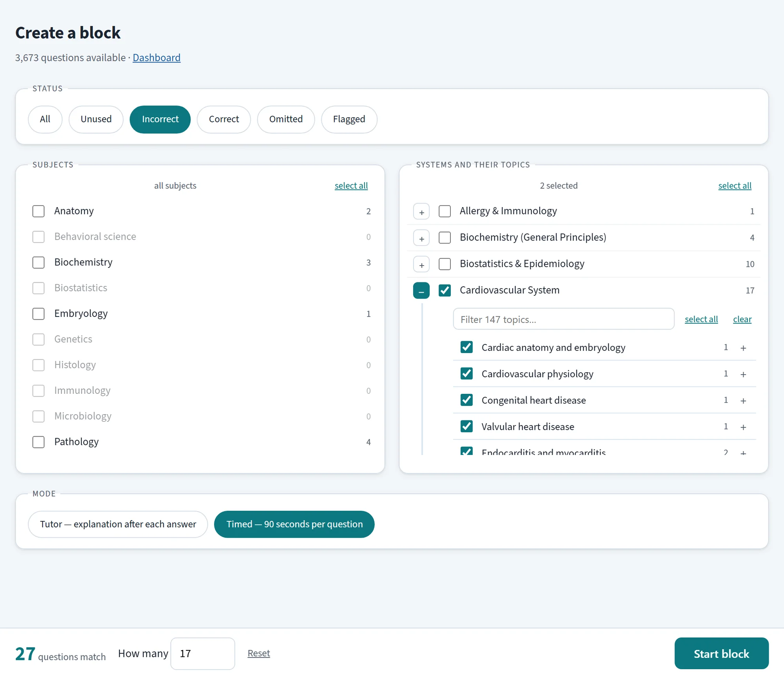Check the Embryology subject checkbox
Screen dimensions: 784x679
[38, 314]
